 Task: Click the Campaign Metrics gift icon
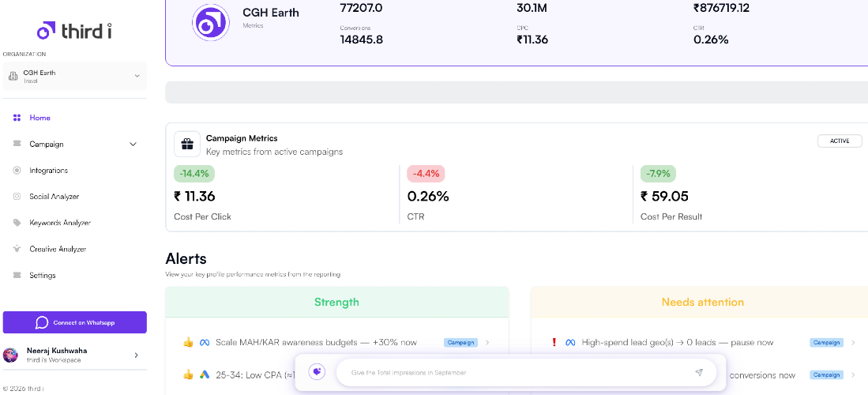[x=187, y=144]
